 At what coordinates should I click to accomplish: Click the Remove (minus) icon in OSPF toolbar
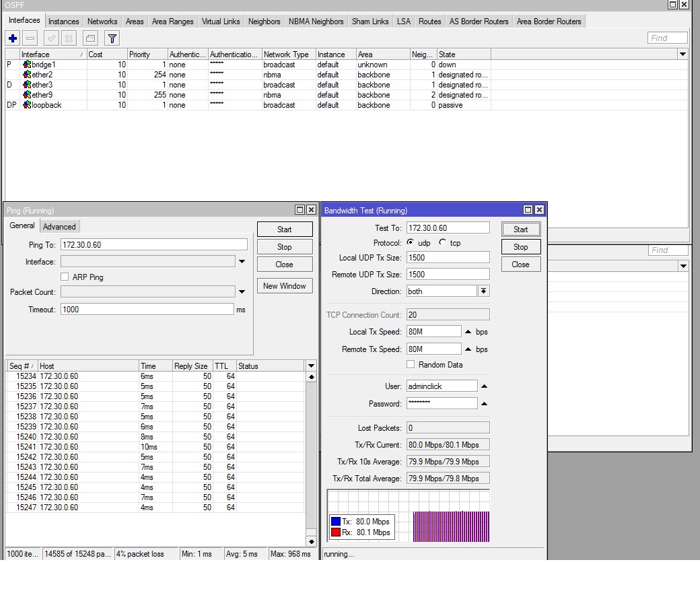(30, 38)
